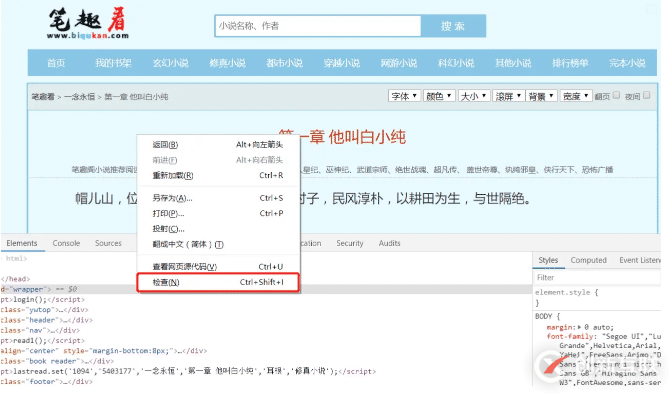Click the styles Filter input field
Viewport: 669px width, 395px height.
point(597,278)
